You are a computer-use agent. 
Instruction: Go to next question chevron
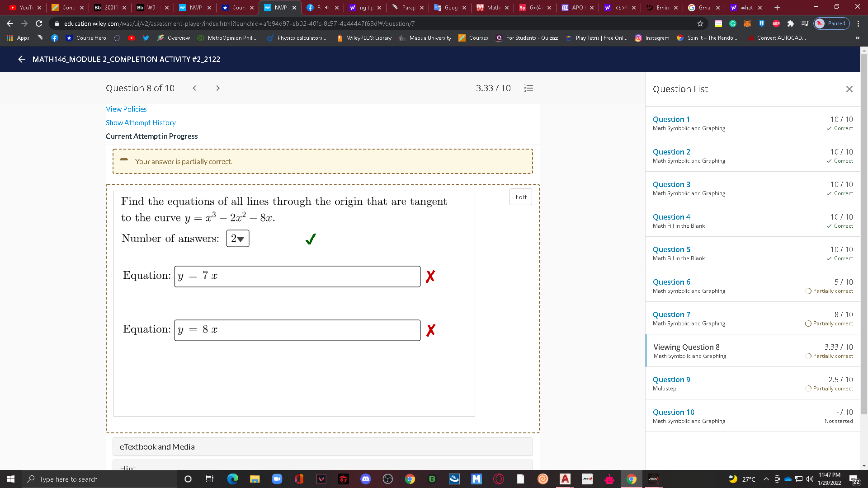coord(218,88)
